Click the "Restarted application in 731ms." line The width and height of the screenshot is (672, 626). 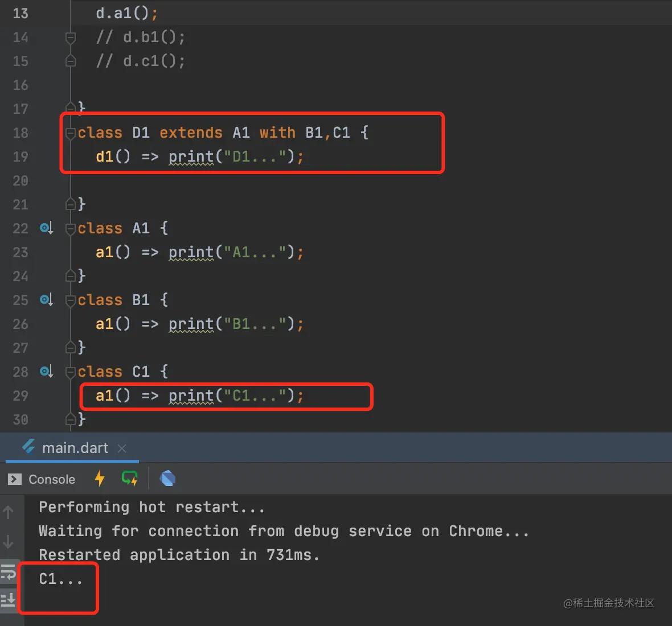179,555
